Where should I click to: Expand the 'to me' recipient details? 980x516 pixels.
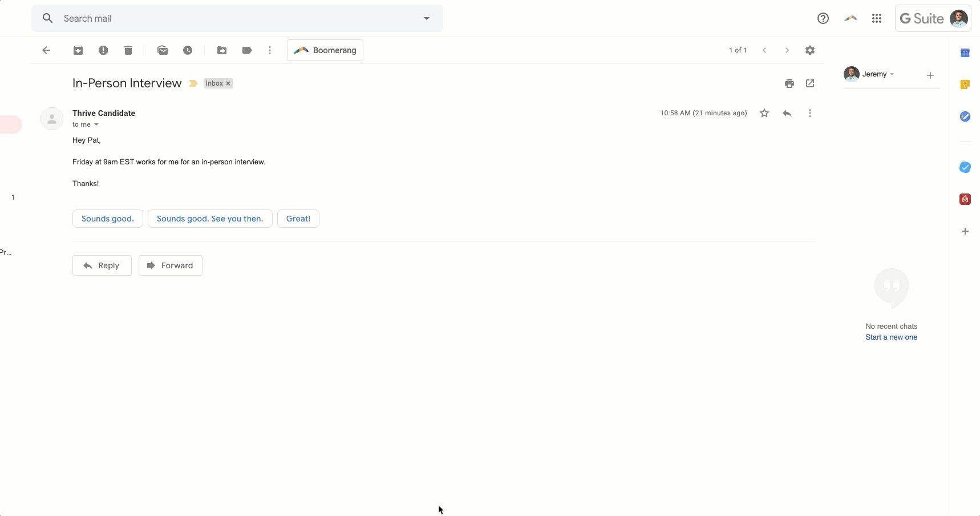pos(96,124)
